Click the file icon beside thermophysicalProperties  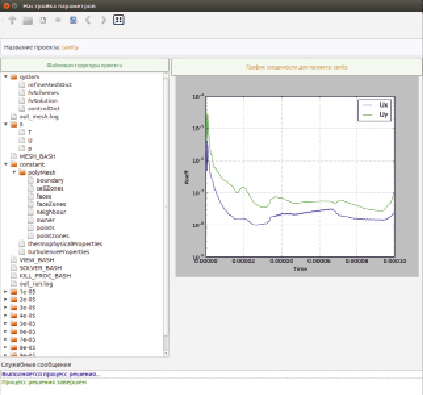22,244
